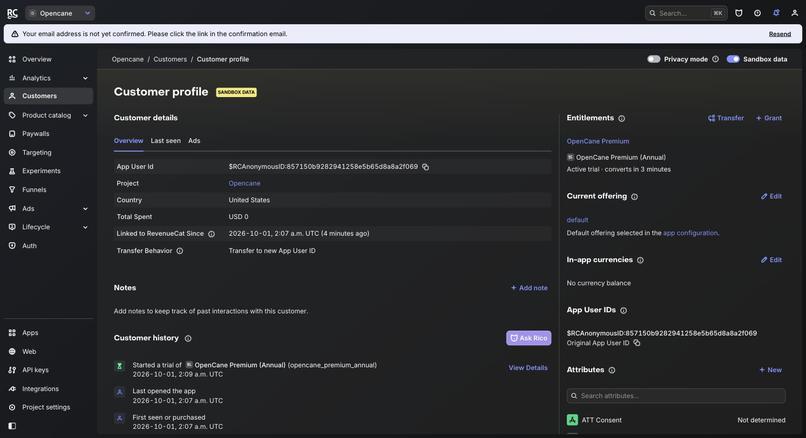Open Targeting in the sidebar
The height and width of the screenshot is (438, 806).
tap(48, 153)
